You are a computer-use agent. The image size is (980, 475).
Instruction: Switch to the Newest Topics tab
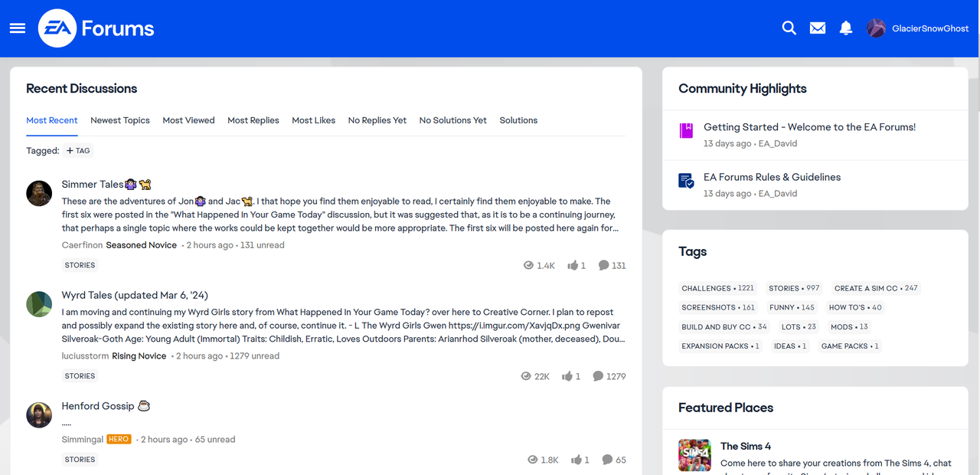pyautogui.click(x=120, y=120)
